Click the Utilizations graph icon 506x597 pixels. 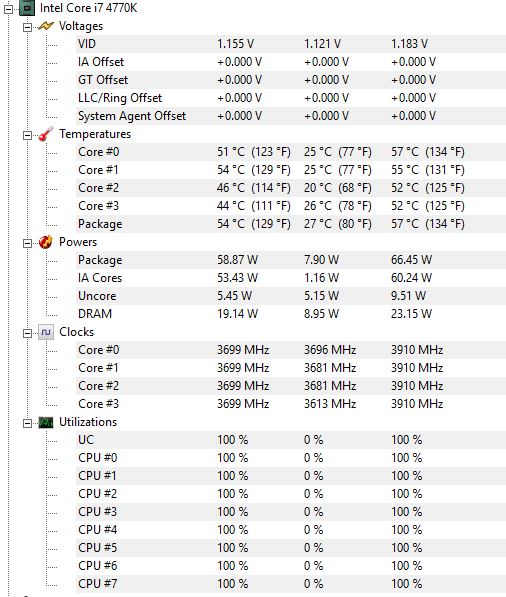click(46, 422)
